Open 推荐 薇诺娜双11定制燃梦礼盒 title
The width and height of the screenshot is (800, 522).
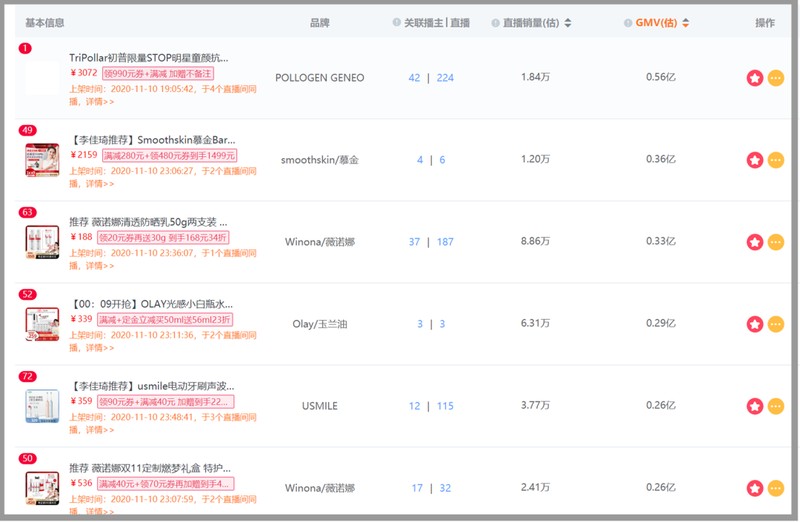click(x=150, y=468)
